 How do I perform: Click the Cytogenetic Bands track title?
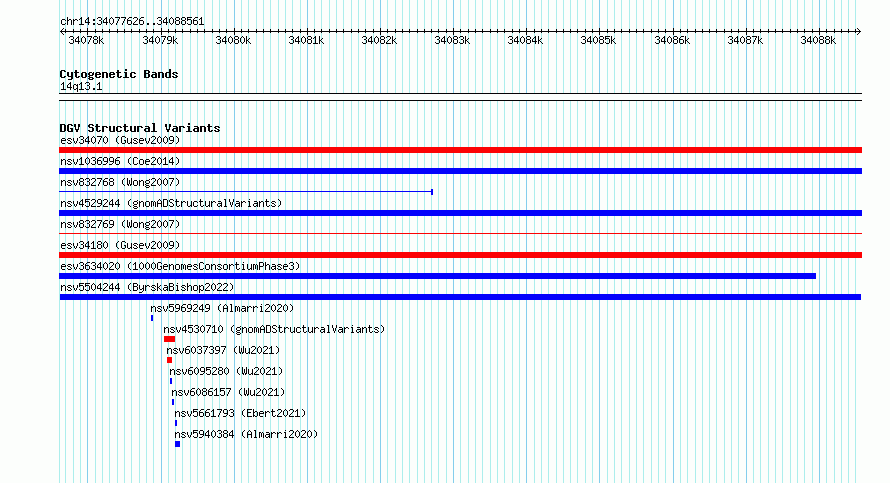click(119, 74)
